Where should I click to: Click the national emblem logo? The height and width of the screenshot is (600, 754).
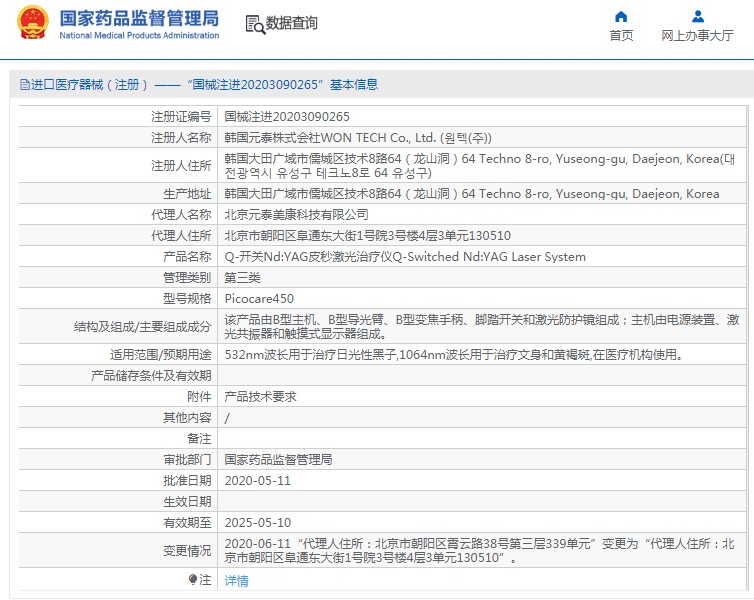click(x=33, y=22)
